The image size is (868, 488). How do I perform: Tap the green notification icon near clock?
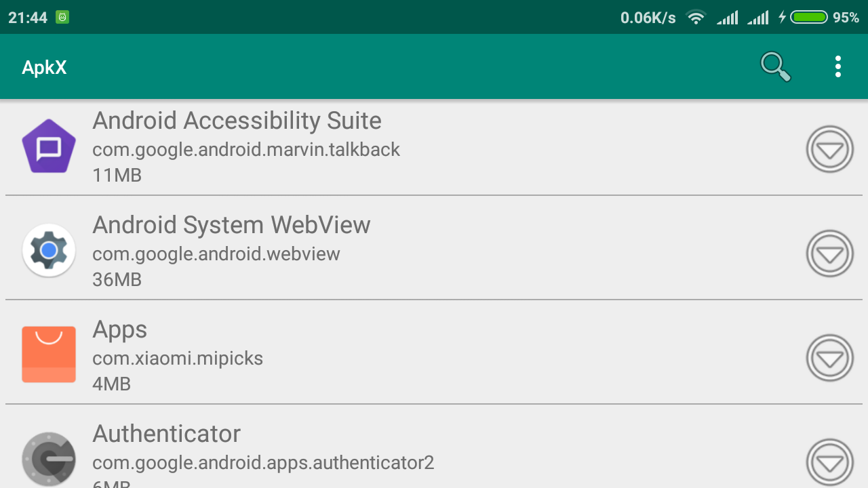[x=62, y=18]
